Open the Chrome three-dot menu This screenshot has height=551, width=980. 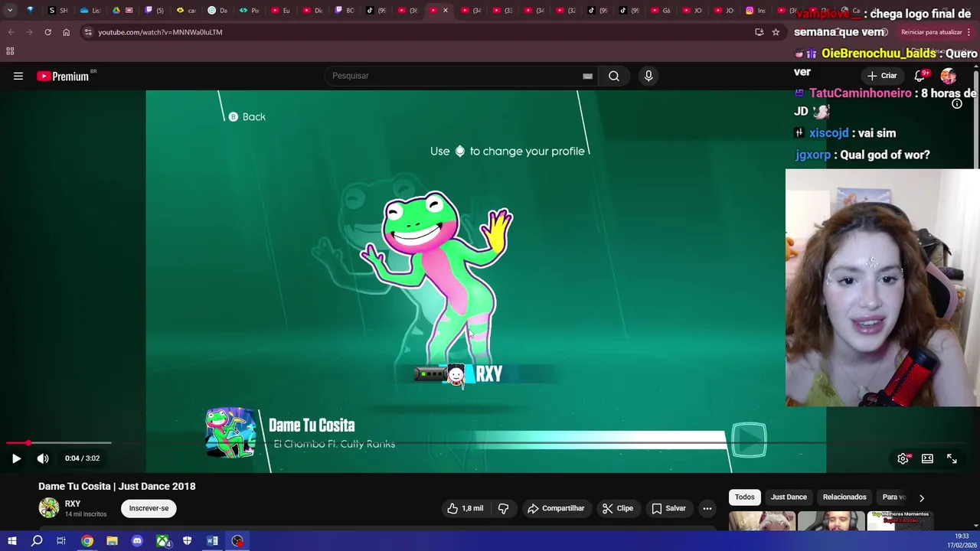[969, 32]
